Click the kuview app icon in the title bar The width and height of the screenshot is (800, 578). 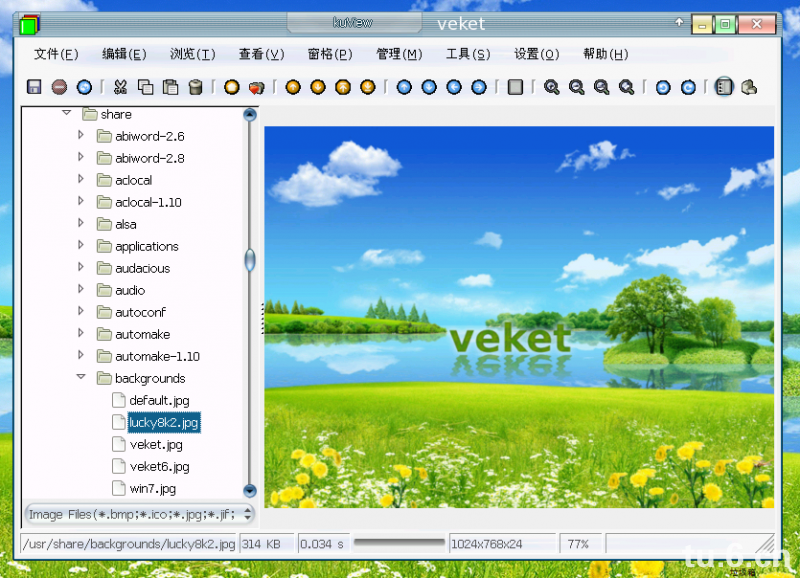(30, 24)
